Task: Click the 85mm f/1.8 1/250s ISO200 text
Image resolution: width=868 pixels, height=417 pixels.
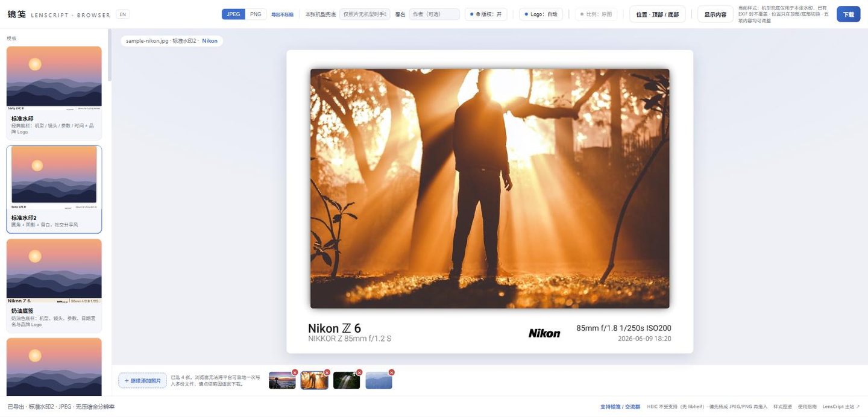Action: point(624,328)
